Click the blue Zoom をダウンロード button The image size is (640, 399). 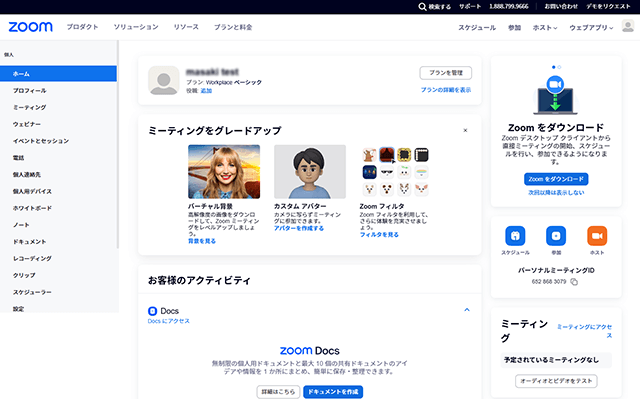tap(556, 179)
